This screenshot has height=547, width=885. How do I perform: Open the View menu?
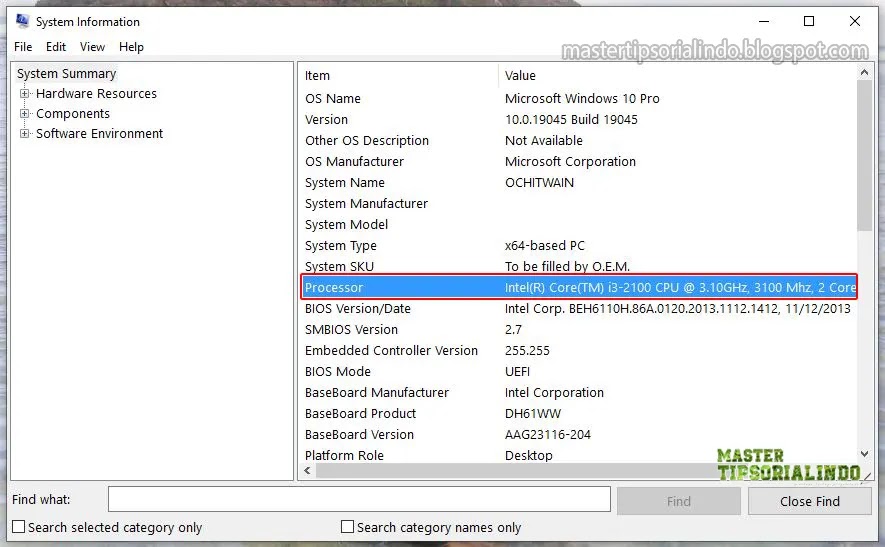[92, 47]
